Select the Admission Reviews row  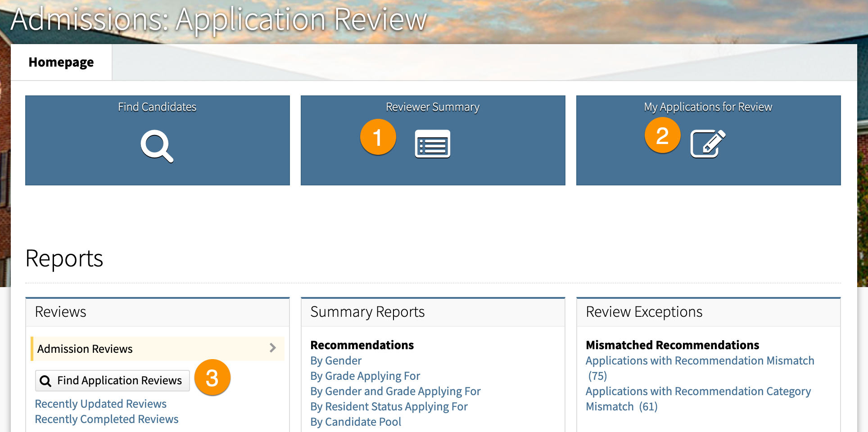pos(135,348)
